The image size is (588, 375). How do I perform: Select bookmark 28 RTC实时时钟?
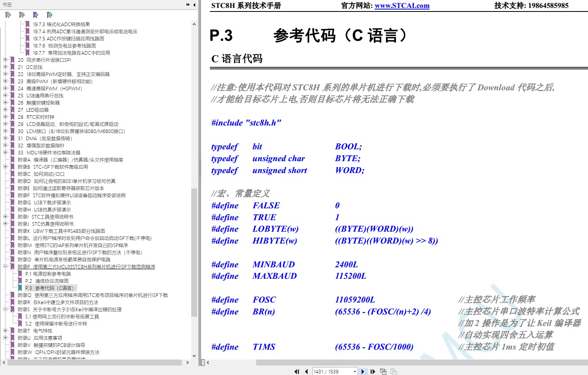pyautogui.click(x=36, y=117)
